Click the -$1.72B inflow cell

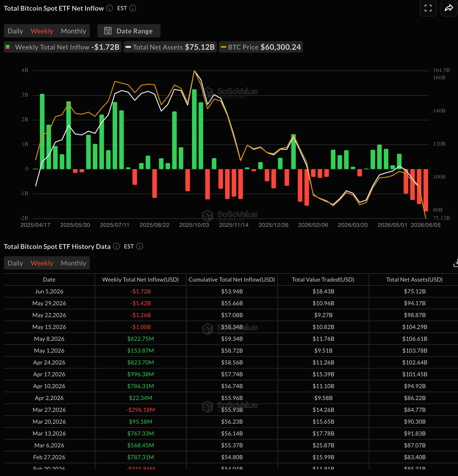[x=141, y=292]
